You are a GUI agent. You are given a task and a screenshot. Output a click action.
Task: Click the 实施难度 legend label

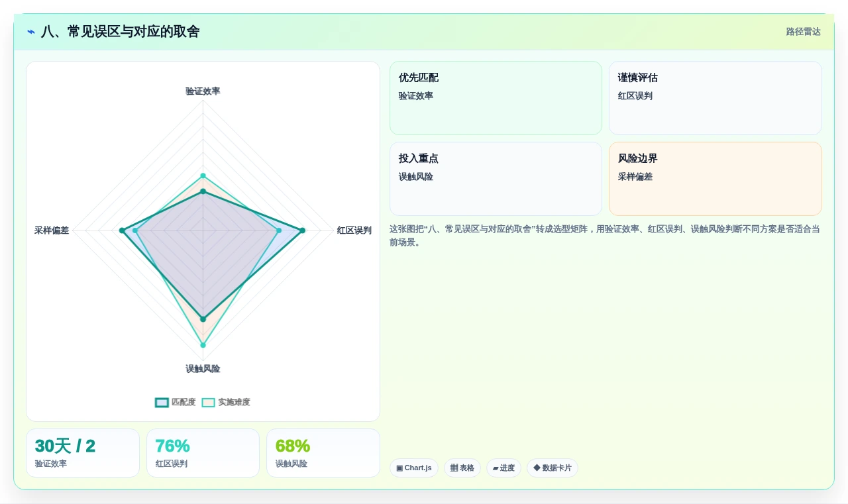coord(235,402)
